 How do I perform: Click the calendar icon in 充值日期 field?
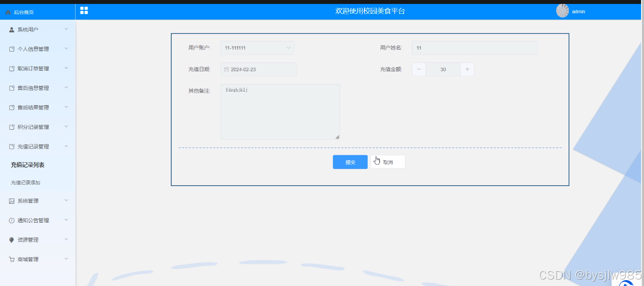click(x=226, y=70)
